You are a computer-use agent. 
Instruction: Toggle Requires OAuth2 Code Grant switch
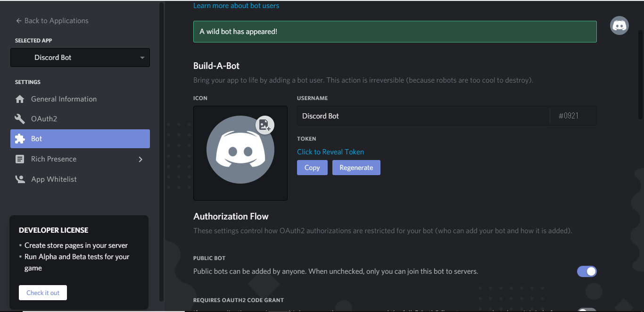(x=587, y=310)
